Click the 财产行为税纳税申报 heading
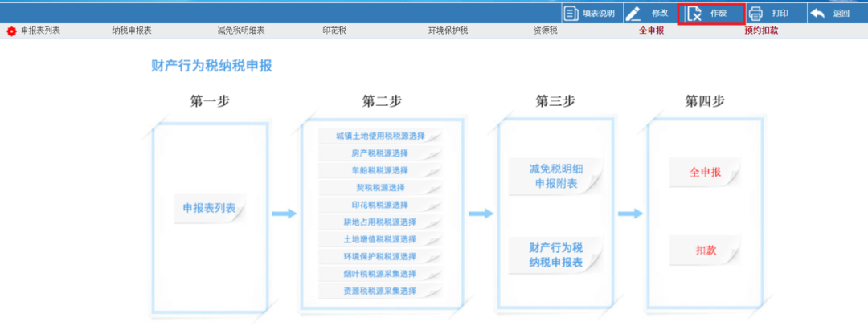The width and height of the screenshot is (868, 330). (x=211, y=67)
